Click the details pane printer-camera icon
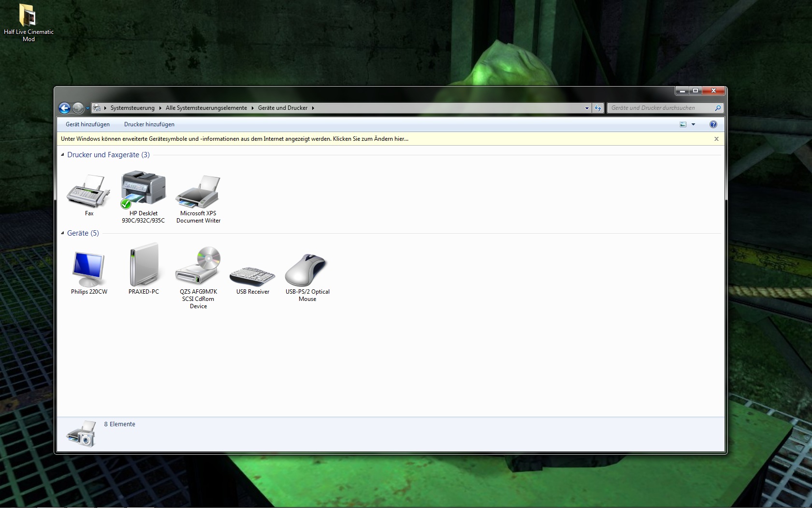This screenshot has width=812, height=508. (81, 434)
